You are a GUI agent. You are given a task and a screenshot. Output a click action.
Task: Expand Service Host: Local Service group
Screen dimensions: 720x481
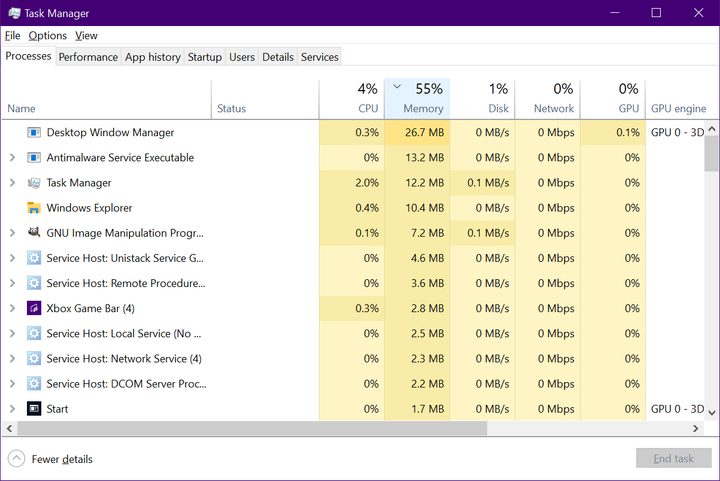coord(12,334)
